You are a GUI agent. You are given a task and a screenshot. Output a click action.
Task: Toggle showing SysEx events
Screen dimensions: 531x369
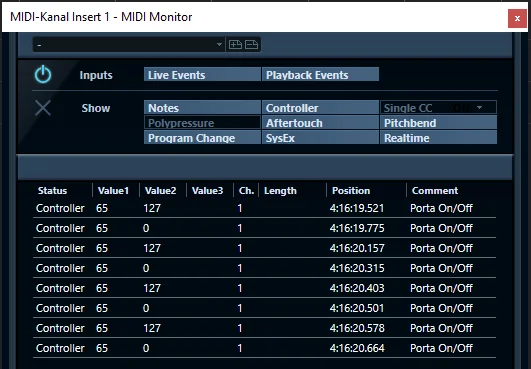(x=320, y=137)
